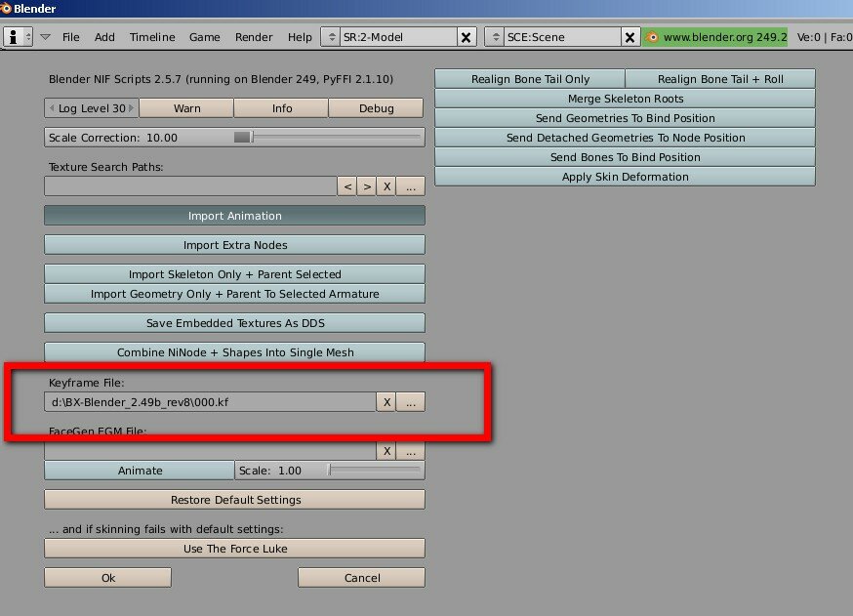Browse for a Keyframe File
This screenshot has width=853, height=616.
411,402
